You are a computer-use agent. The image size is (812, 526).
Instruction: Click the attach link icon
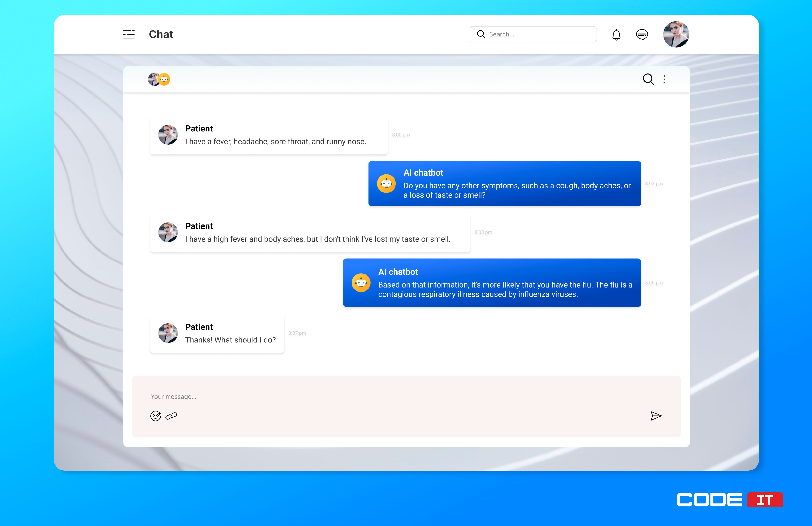[171, 416]
